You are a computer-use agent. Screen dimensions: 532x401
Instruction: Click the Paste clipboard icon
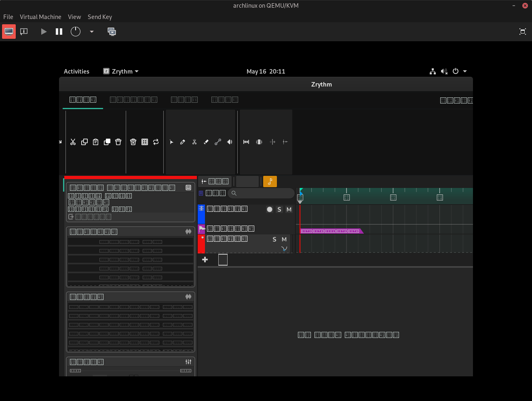click(96, 142)
